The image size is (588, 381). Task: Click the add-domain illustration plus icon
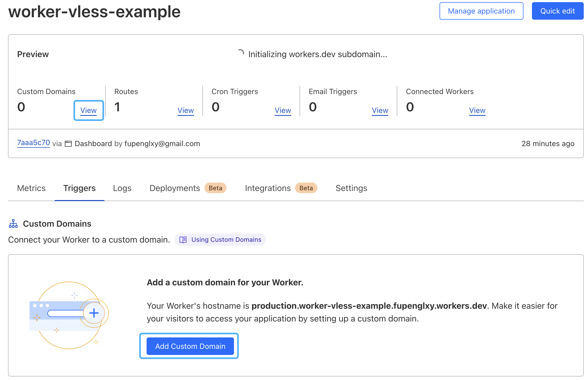[x=94, y=313]
